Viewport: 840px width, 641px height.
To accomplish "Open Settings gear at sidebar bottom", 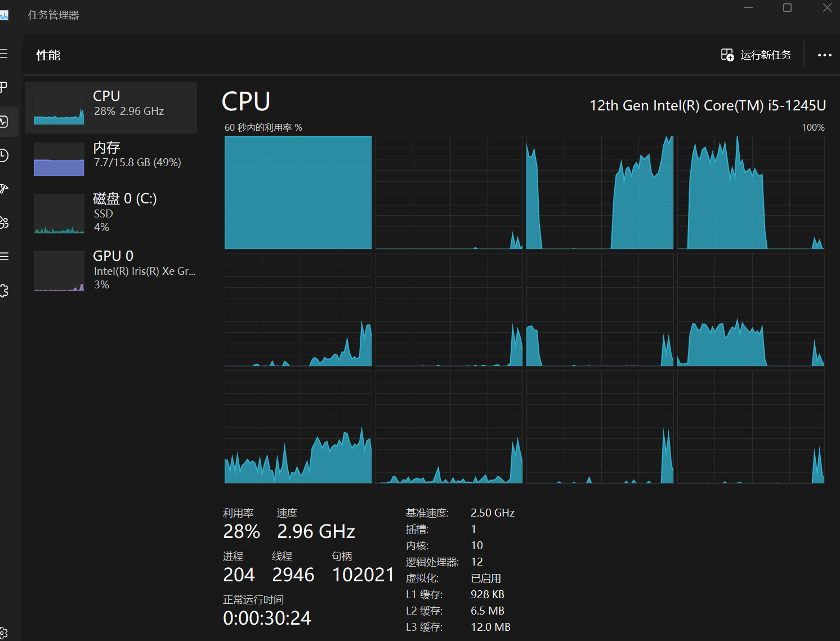I will coord(3,633).
